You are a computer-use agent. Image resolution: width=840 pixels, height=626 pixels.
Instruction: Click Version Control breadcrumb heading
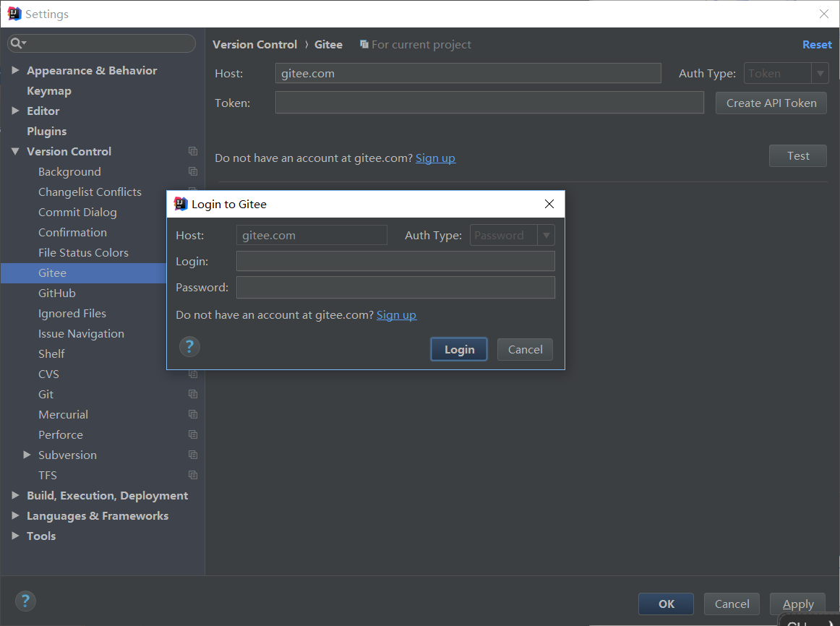pos(254,44)
